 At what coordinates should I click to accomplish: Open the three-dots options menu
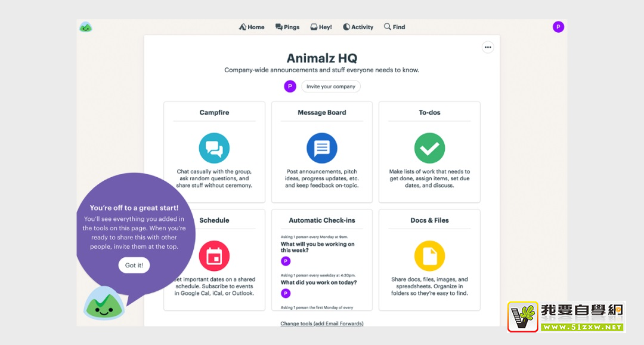[x=488, y=47]
